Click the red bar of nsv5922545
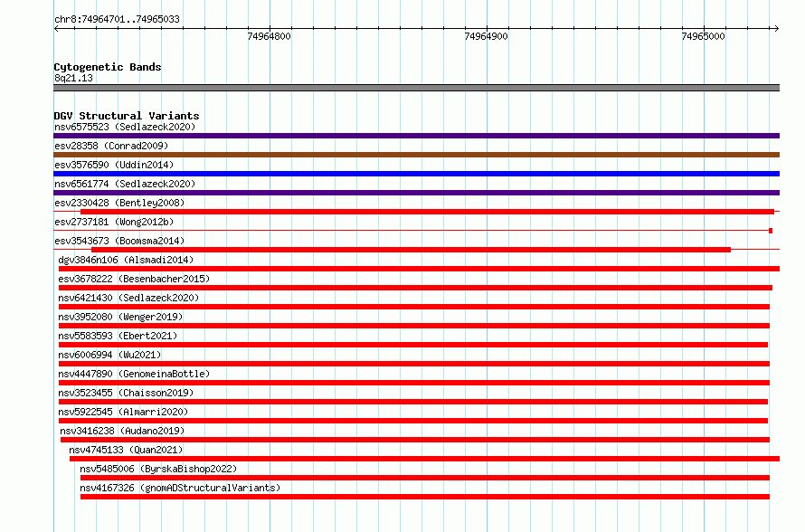This screenshot has height=532, width=805. [413, 421]
